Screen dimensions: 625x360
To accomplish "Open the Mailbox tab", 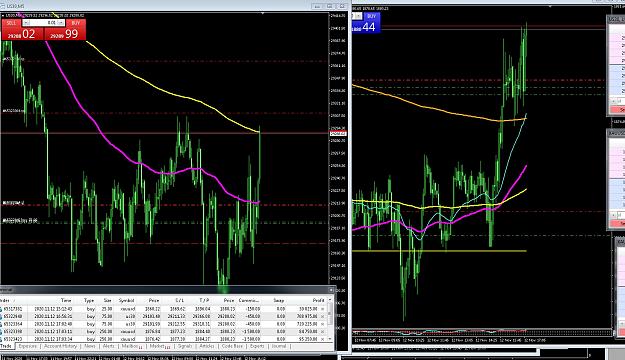I will pos(132,346).
